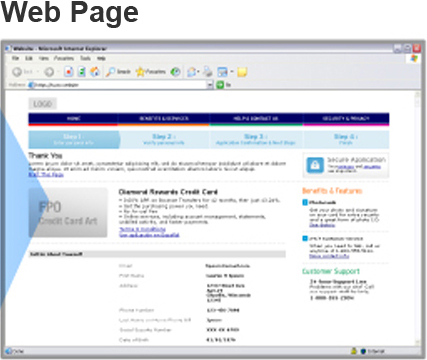Open the Favorites star button
Image resolution: width=427 pixels, height=360 pixels.
coord(151,72)
